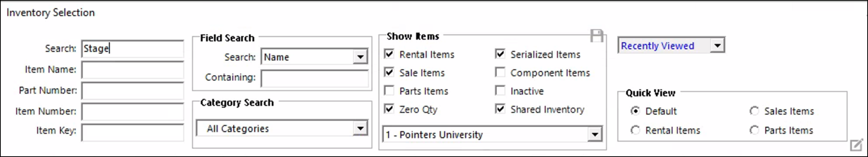This screenshot has height=157, width=868.
Task: Expand the All Categories dropdown
Action: (360, 128)
